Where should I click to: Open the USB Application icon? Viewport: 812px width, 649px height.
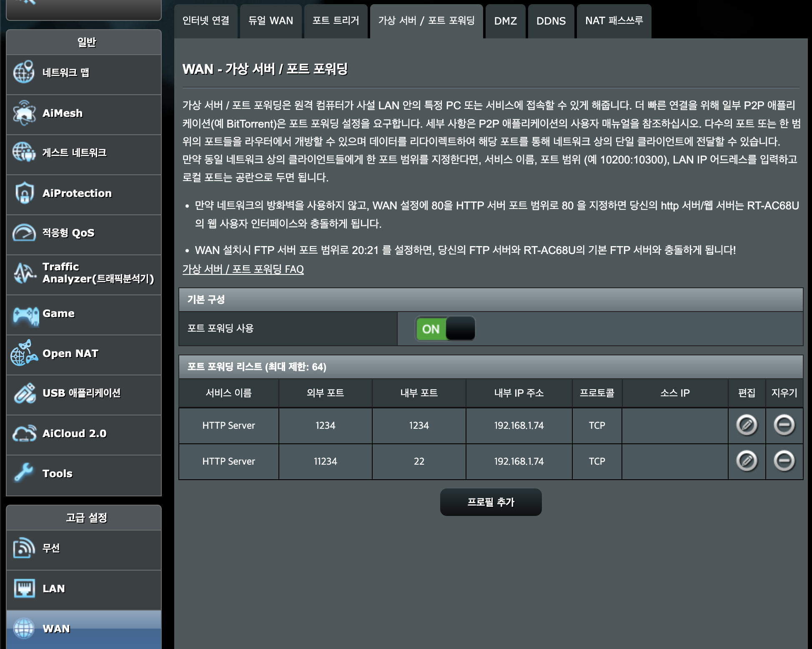tap(24, 393)
